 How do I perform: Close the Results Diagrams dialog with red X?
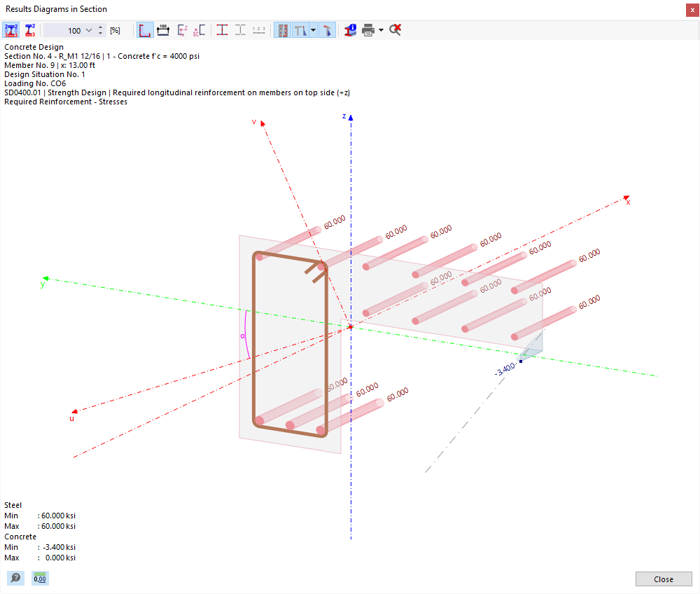692,10
